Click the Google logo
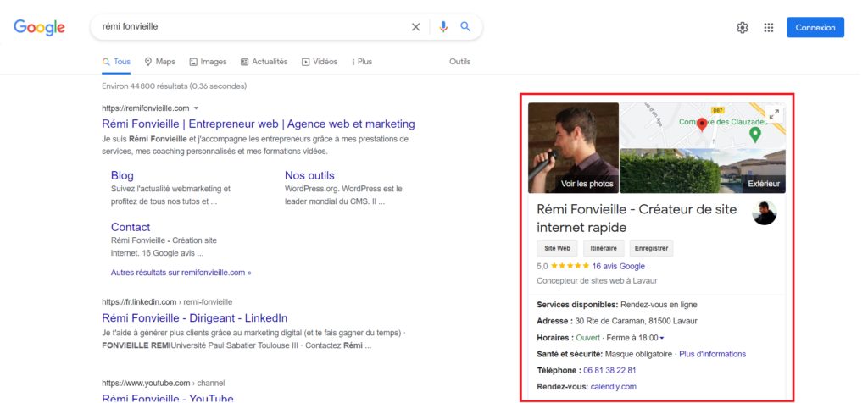The width and height of the screenshot is (868, 403). 39,27
